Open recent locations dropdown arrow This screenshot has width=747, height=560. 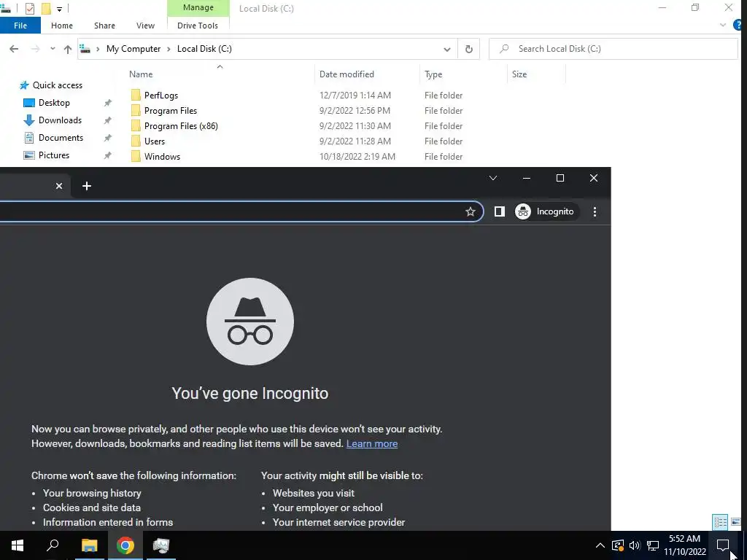(53, 49)
